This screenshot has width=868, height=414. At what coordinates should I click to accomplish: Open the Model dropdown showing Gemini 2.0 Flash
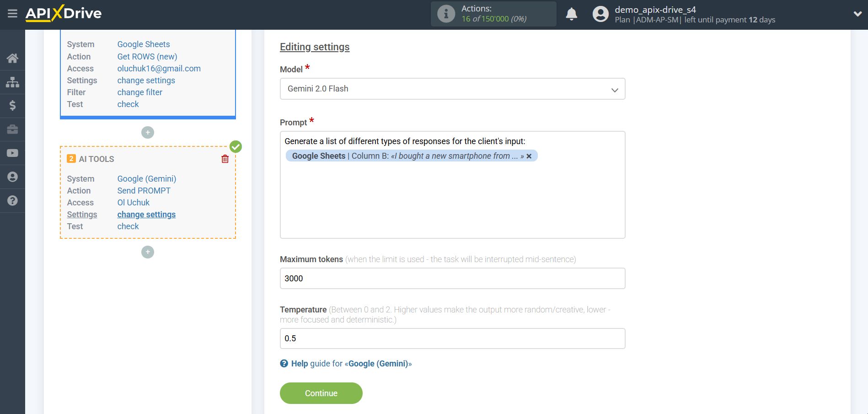coord(452,89)
